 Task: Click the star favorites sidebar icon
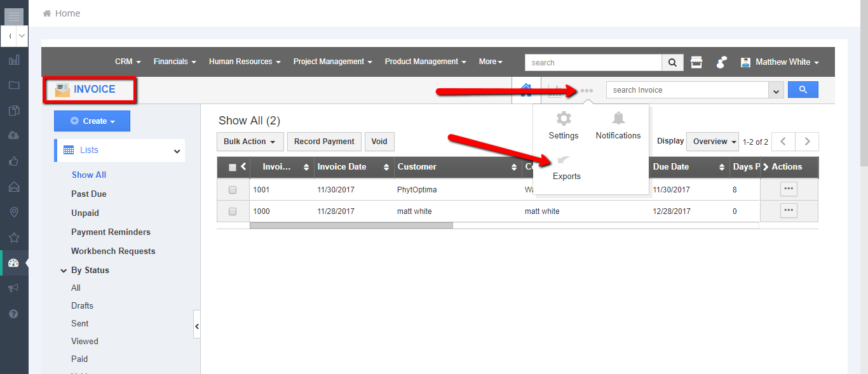pos(14,237)
